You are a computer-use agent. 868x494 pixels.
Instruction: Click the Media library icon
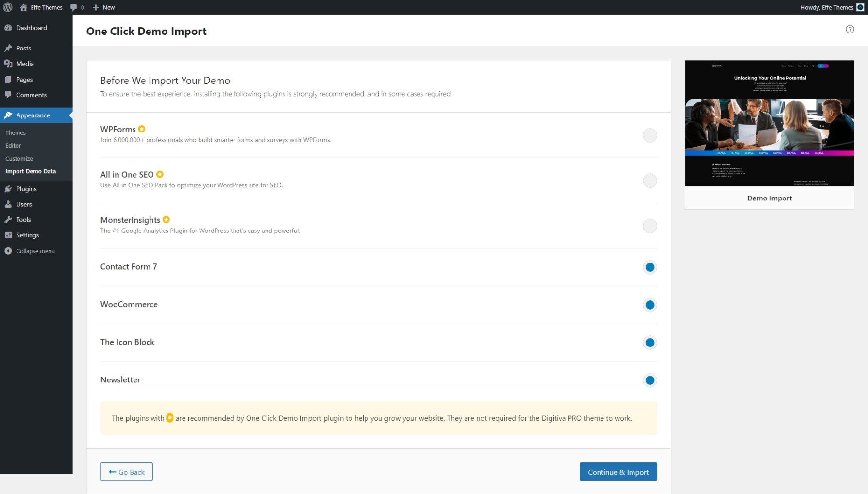pyautogui.click(x=8, y=64)
